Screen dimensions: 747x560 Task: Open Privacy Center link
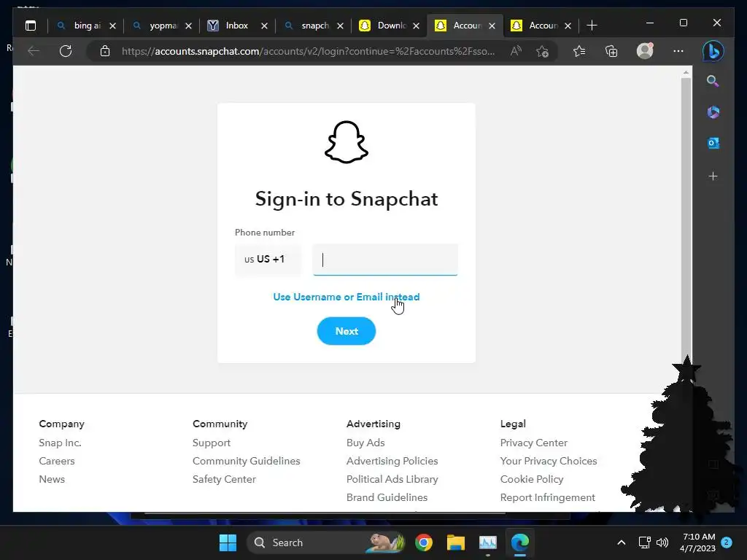pos(533,443)
